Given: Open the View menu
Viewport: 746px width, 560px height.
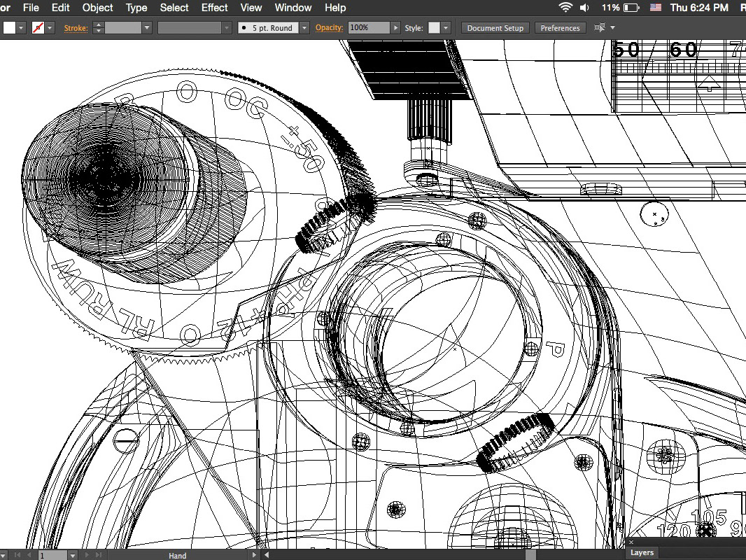Looking at the screenshot, I should 251,8.
